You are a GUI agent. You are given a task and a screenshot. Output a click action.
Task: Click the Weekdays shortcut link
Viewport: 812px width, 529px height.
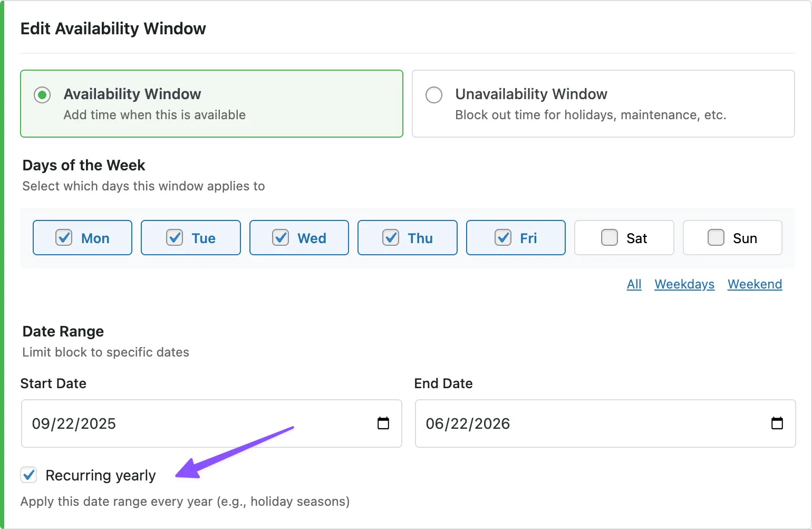684,284
